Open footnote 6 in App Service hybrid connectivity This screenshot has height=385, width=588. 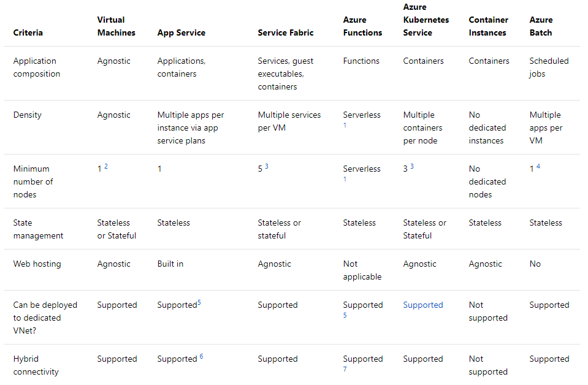[x=201, y=356]
